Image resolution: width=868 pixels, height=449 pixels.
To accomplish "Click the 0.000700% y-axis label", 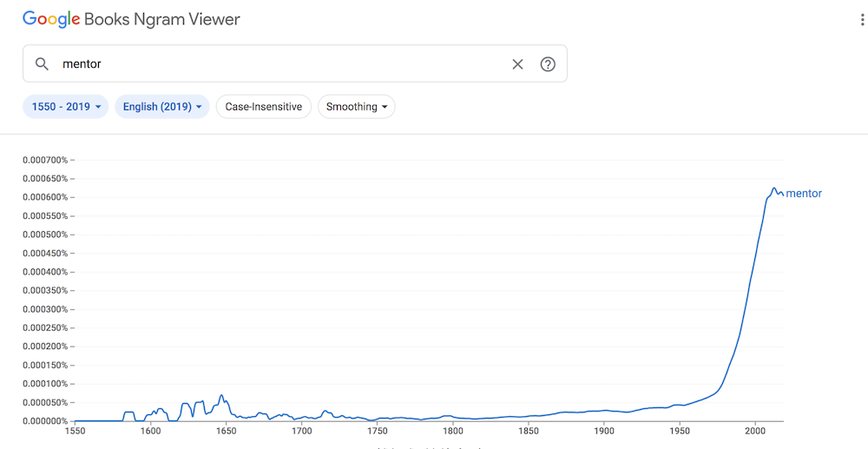I will coord(45,160).
